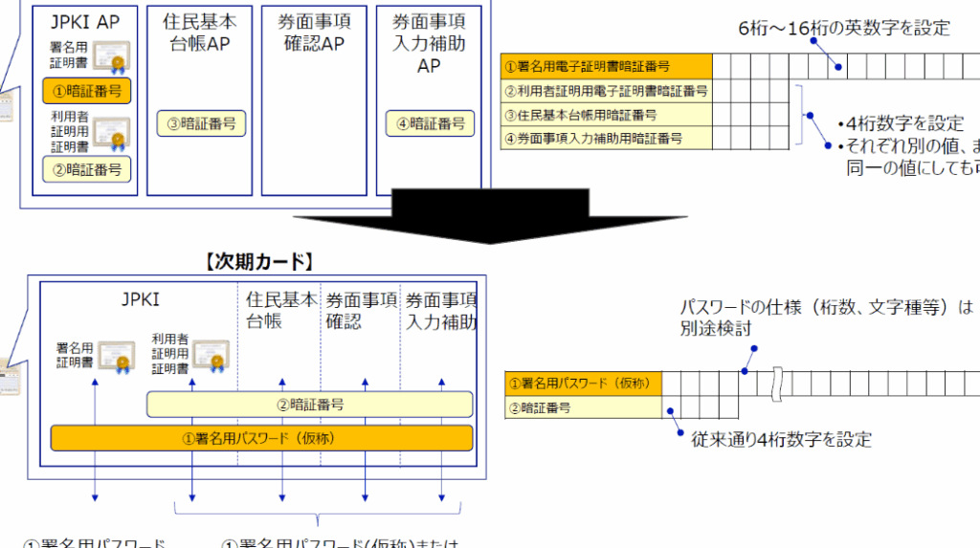
Task: Select the 利用者証明用証明書 certificate icon in 次期カード diagram
Action: click(210, 353)
